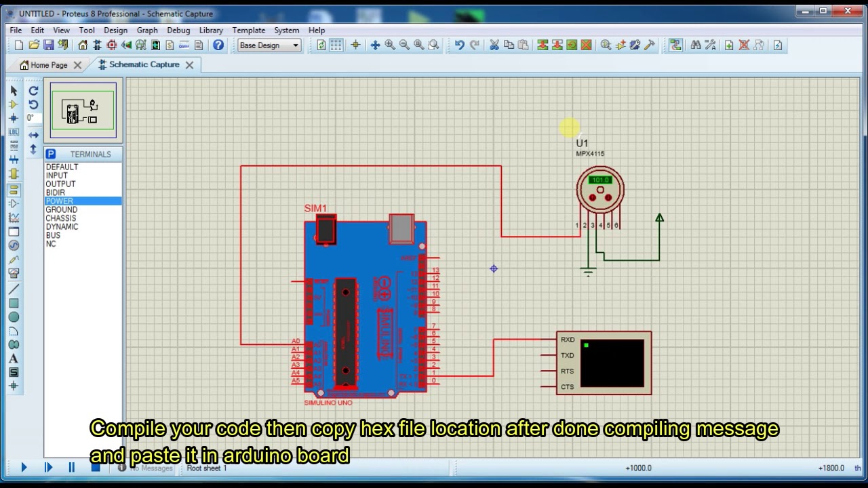
Task: Open the Base Design variant dropdown
Action: click(269, 45)
